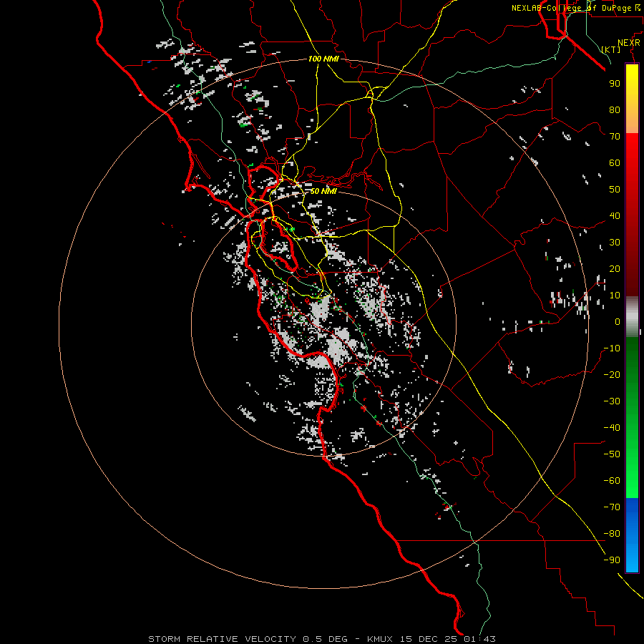Viewport: 644px width, 644px height.
Task: Click the 90 value on the scale
Action: pyautogui.click(x=615, y=84)
